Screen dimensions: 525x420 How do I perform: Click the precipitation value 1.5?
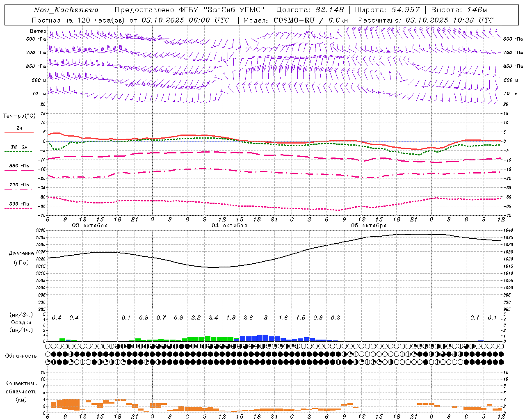tap(301, 318)
